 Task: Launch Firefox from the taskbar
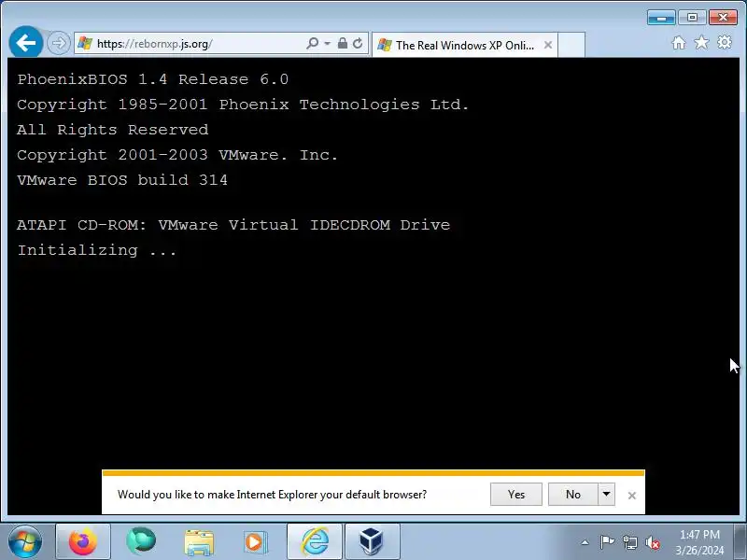[83, 541]
